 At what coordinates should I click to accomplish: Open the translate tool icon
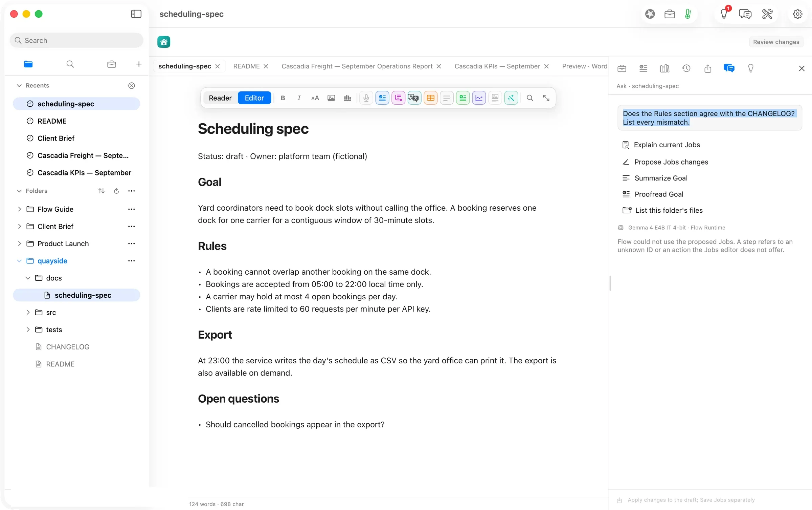click(414, 98)
